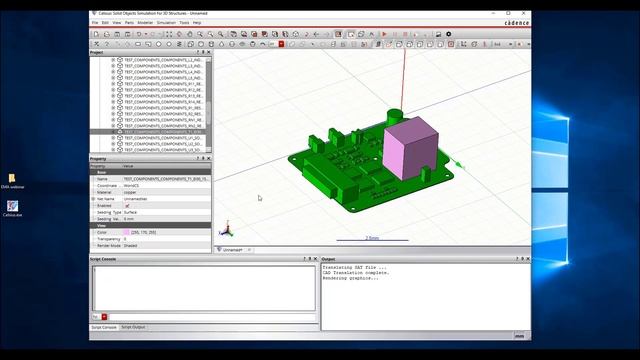Switch to the Script Output tab
This screenshot has width=640, height=360.
coord(133,327)
